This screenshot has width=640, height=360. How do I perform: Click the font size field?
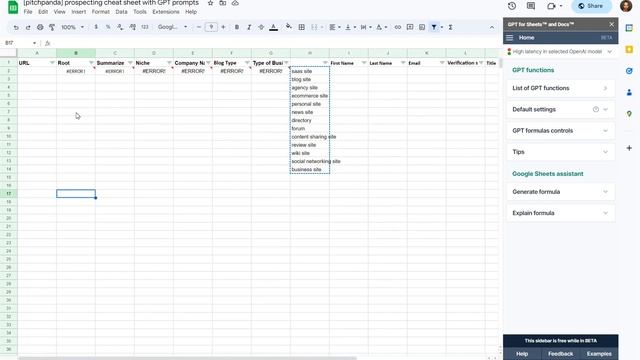pyautogui.click(x=211, y=27)
